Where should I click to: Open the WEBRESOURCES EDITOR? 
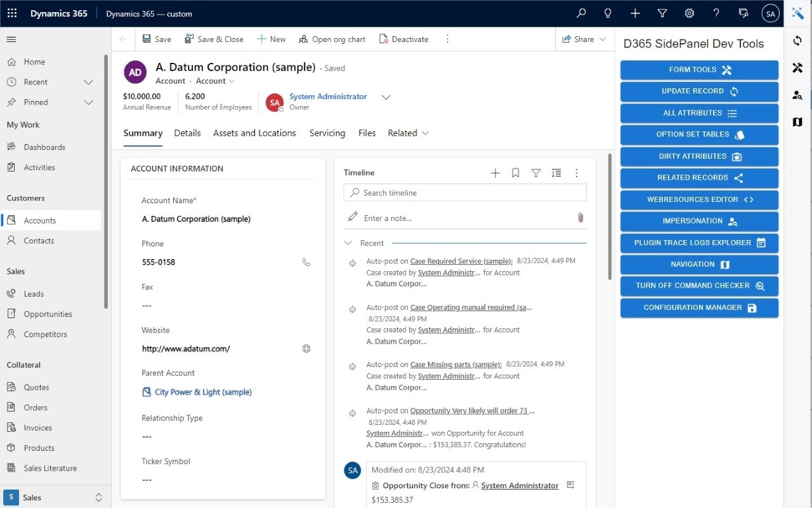[x=699, y=199]
